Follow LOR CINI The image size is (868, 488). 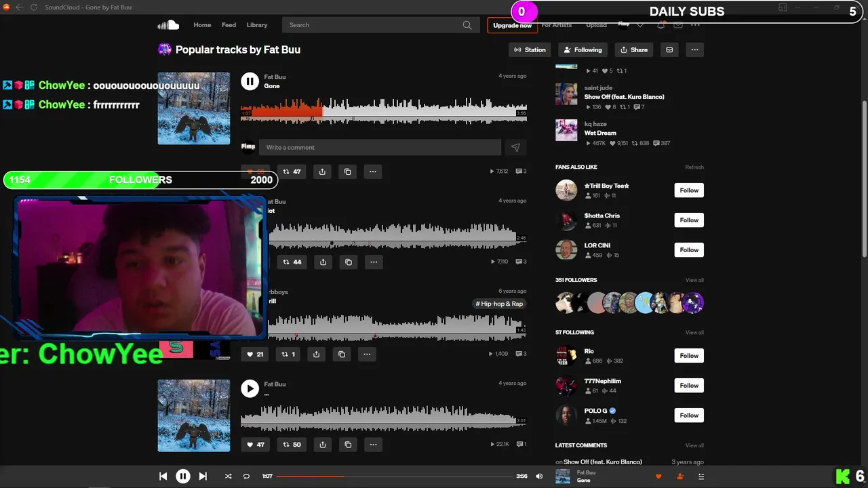[x=689, y=250]
